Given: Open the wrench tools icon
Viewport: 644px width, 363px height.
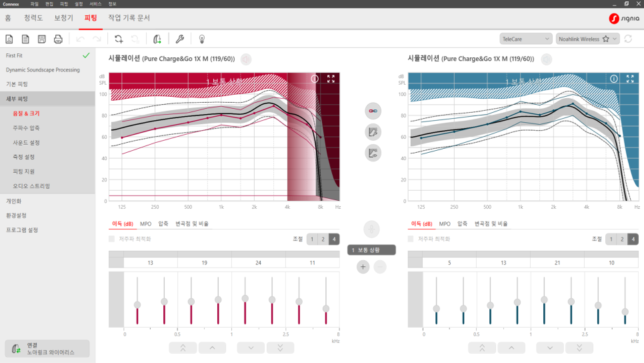Looking at the screenshot, I should coord(179,39).
